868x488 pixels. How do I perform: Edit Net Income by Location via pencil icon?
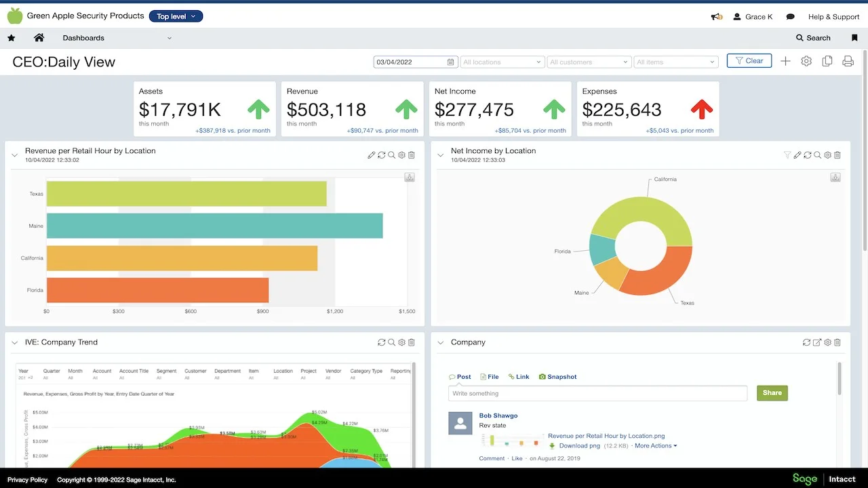pyautogui.click(x=797, y=155)
